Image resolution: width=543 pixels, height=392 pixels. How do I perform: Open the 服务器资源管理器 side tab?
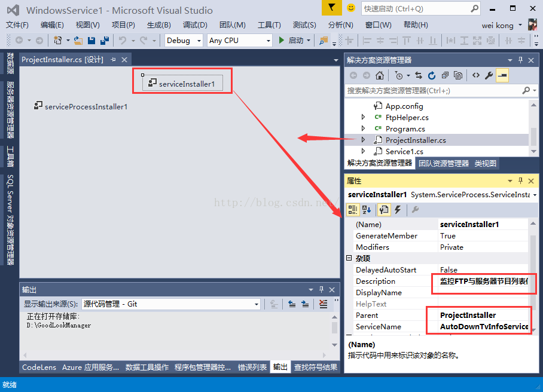pos(10,110)
